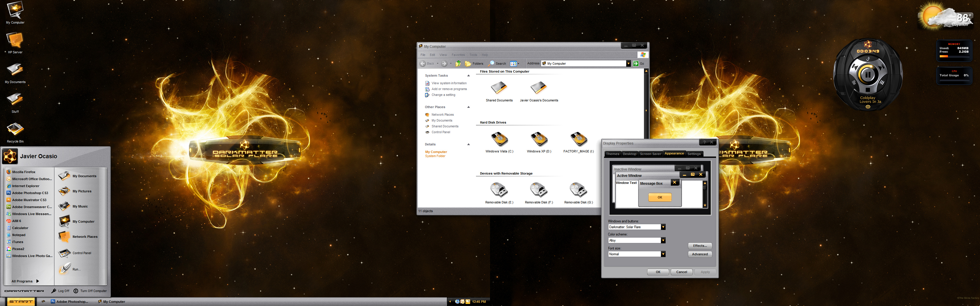Image resolution: width=980 pixels, height=306 pixels.
Task: Collapse the System Tasks section
Action: point(468,76)
